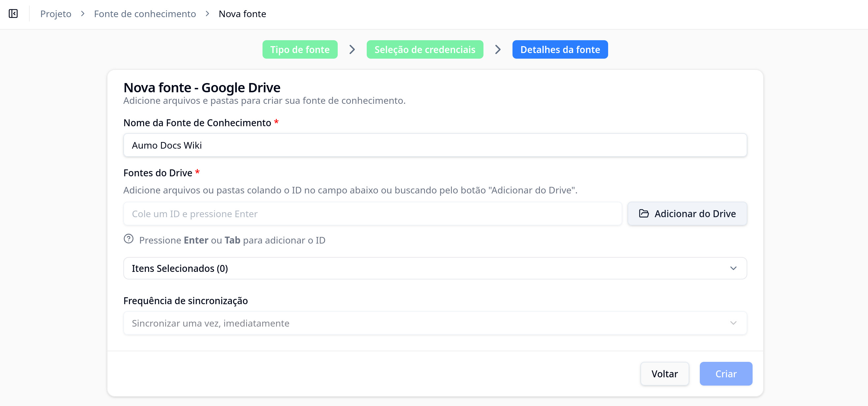Click the sync frequency dropdown arrow
This screenshot has width=868, height=406.
(733, 323)
